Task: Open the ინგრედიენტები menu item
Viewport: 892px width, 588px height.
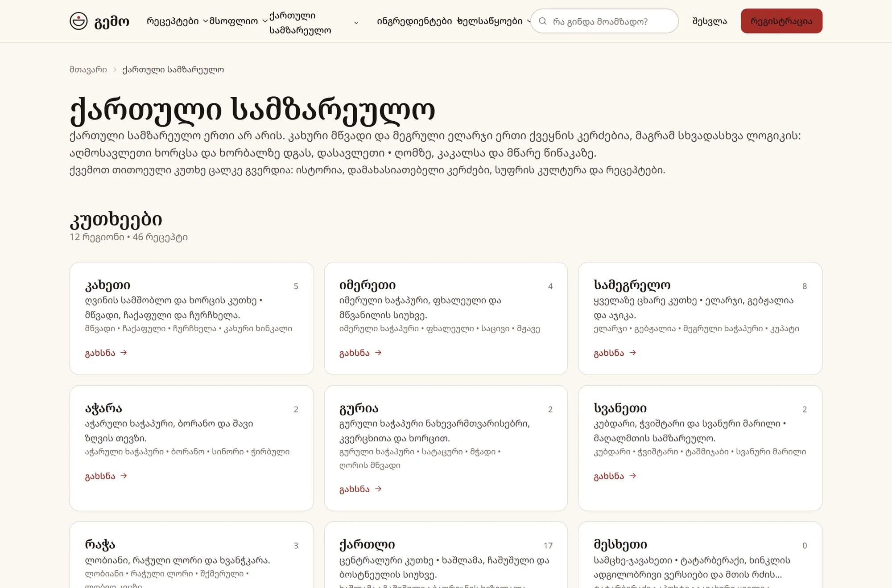Action: click(414, 21)
